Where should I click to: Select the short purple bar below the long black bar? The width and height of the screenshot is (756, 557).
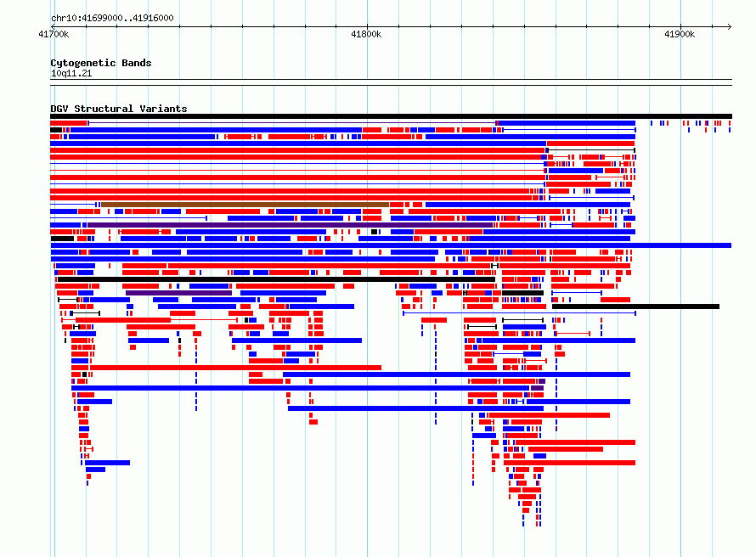point(179,293)
